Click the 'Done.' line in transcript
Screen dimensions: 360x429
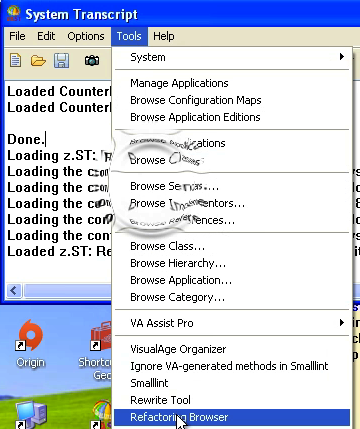point(26,139)
